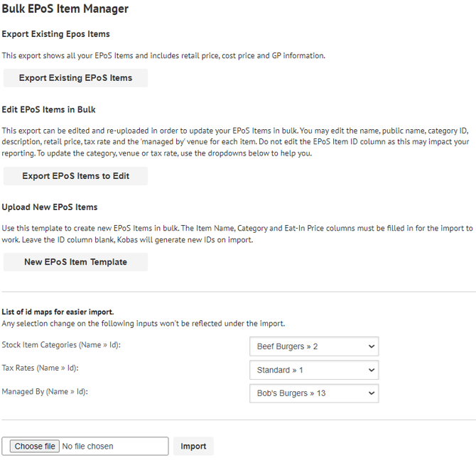Click the Choose file button
The height and width of the screenshot is (460, 476).
35,447
